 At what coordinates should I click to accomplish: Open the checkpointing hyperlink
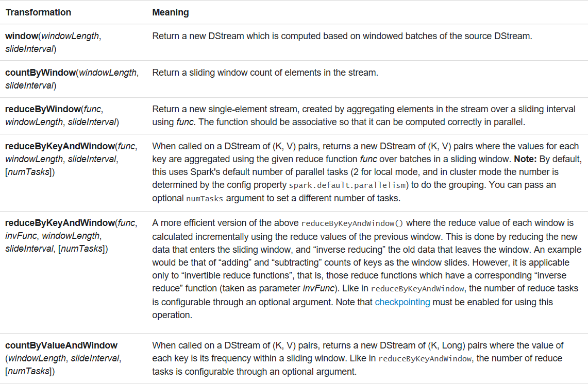402,302
